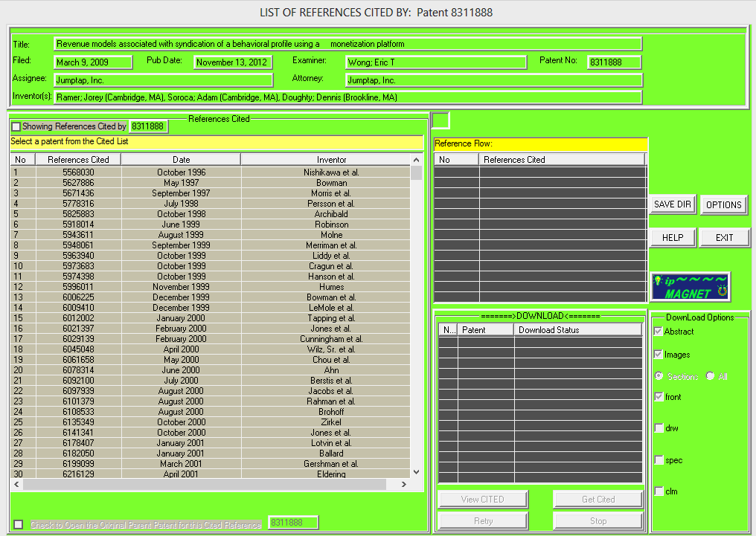Click the Assignee field
Viewport: 756px width, 536px height.
164,80
